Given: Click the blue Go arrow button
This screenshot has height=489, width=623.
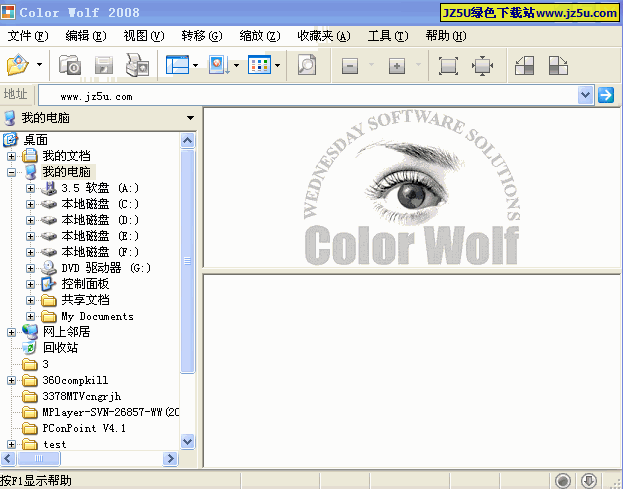Looking at the screenshot, I should tap(606, 95).
